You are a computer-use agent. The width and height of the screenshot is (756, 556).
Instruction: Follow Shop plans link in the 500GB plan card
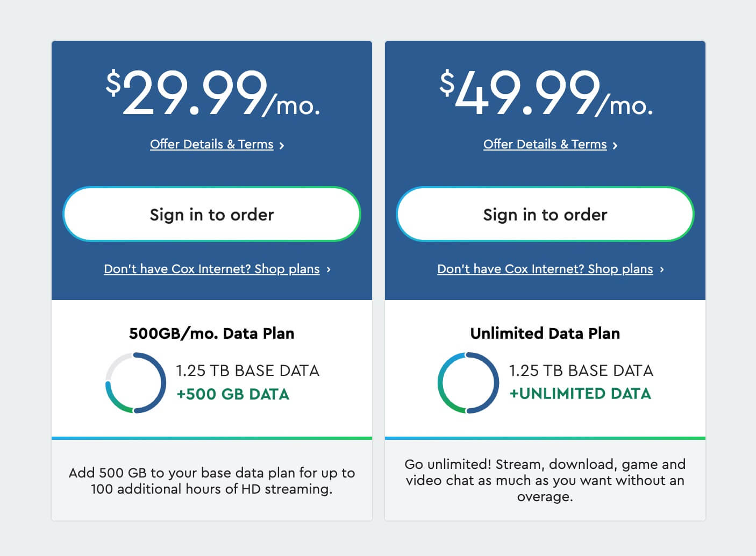pyautogui.click(x=212, y=269)
